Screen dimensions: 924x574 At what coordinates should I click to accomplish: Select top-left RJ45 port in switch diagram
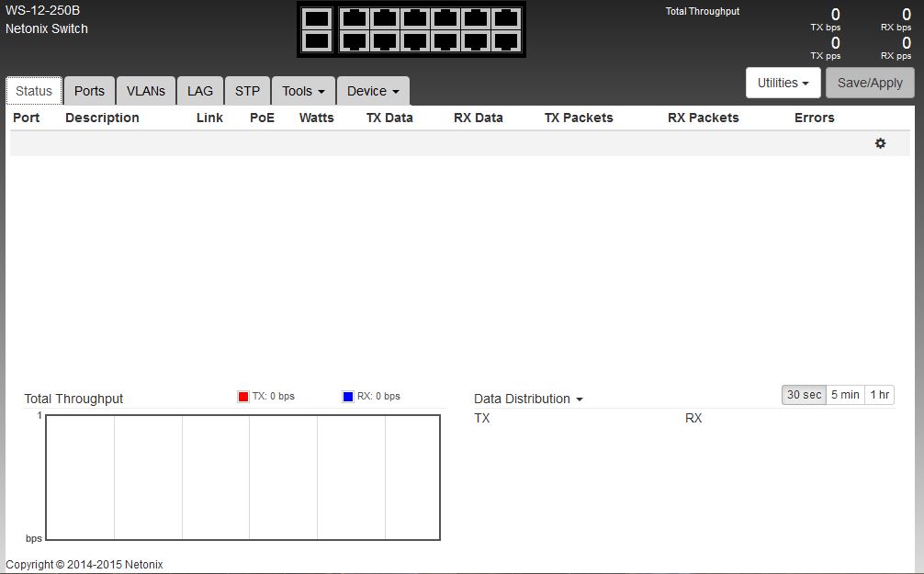tap(355, 18)
